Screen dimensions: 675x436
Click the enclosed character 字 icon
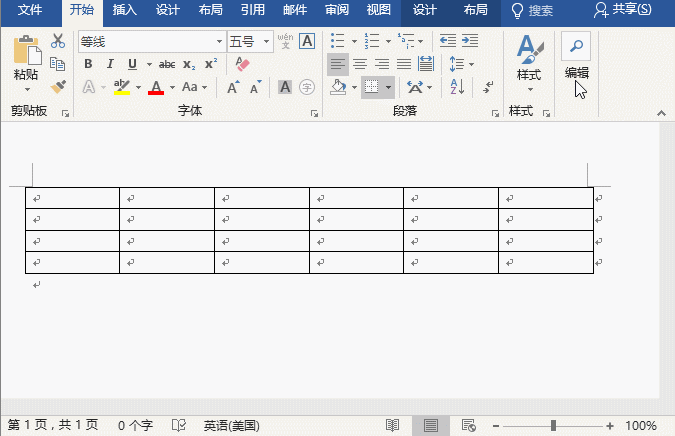(x=307, y=87)
